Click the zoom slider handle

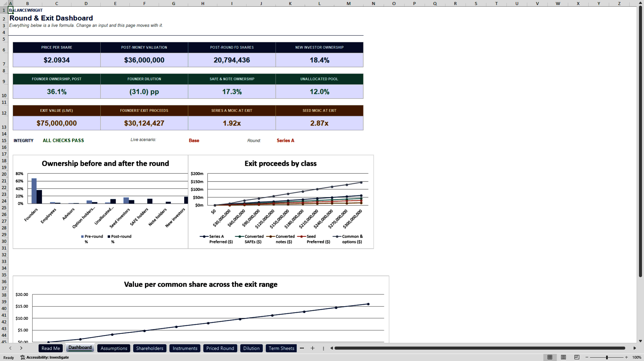[607, 357]
